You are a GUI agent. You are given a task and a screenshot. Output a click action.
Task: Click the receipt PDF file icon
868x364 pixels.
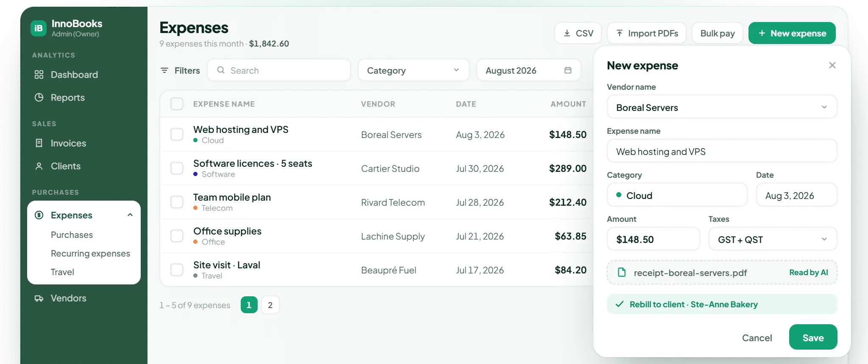coord(622,272)
